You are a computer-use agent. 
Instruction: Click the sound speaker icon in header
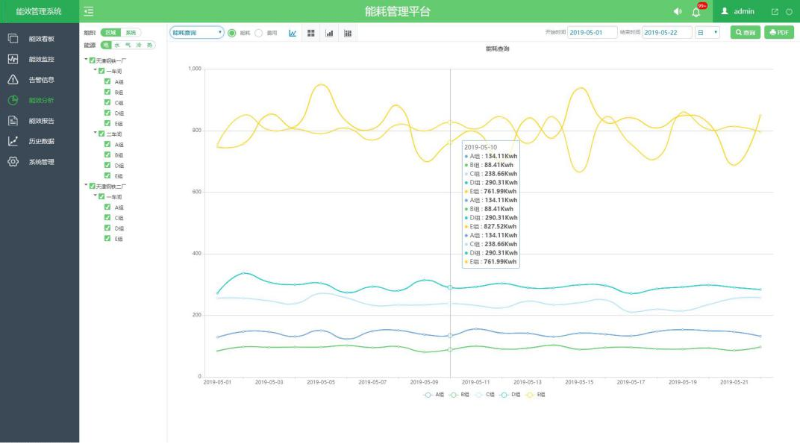677,11
